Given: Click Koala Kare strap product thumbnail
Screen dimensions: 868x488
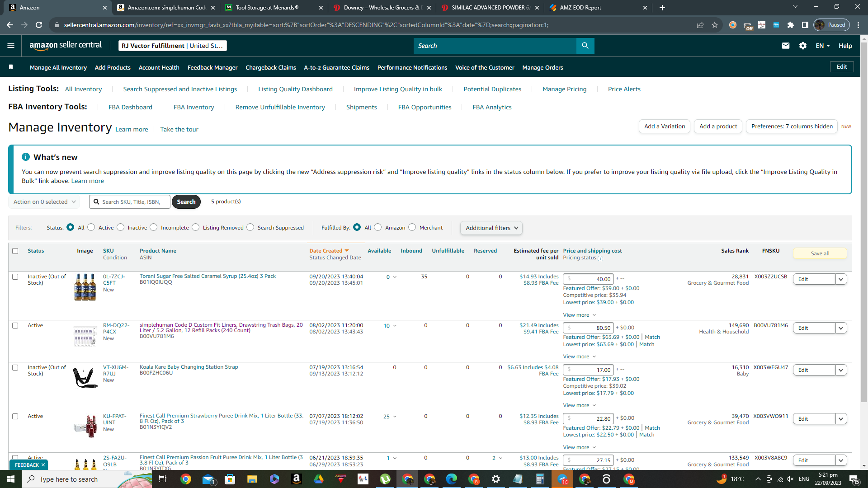Looking at the screenshot, I should click(x=85, y=377).
